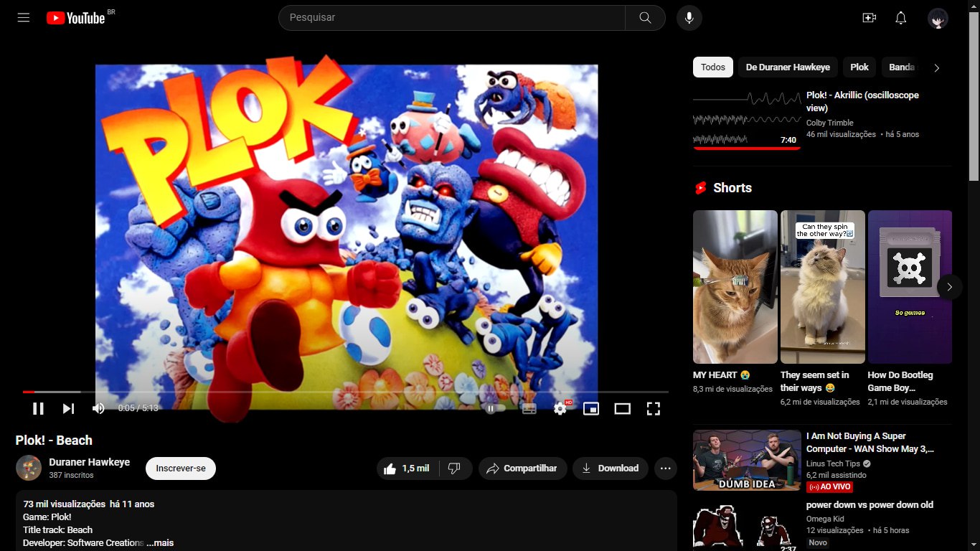Switch to theater mode

622,408
